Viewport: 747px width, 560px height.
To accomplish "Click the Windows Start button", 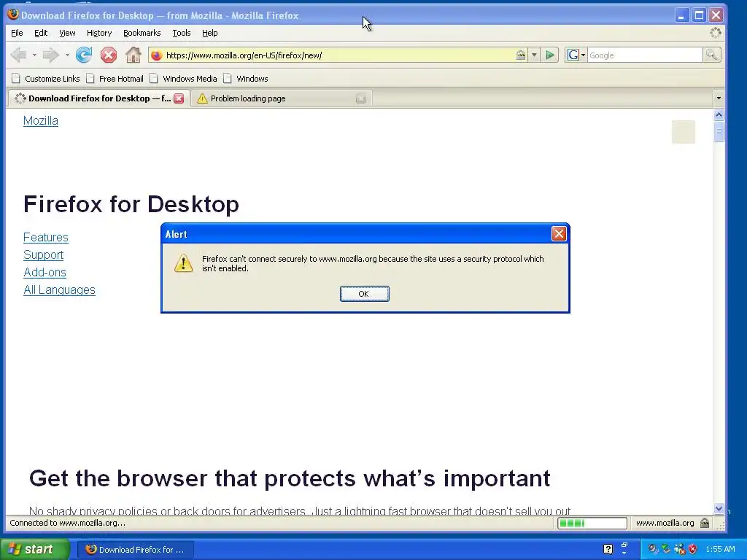I will [35, 550].
